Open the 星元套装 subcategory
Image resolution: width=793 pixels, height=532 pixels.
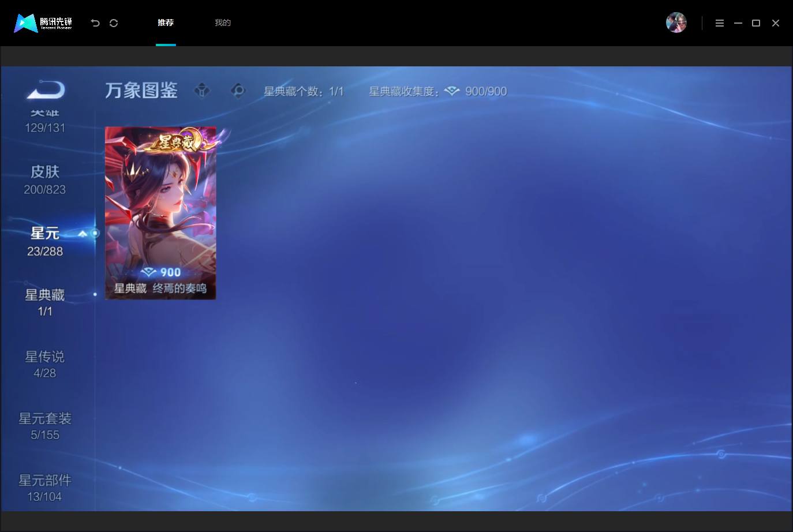[x=45, y=426]
